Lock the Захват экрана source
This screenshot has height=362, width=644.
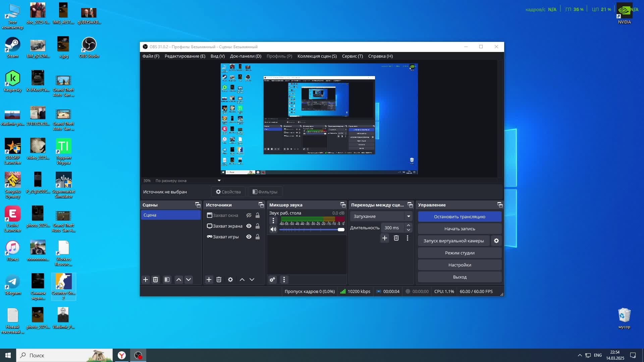[258, 226]
